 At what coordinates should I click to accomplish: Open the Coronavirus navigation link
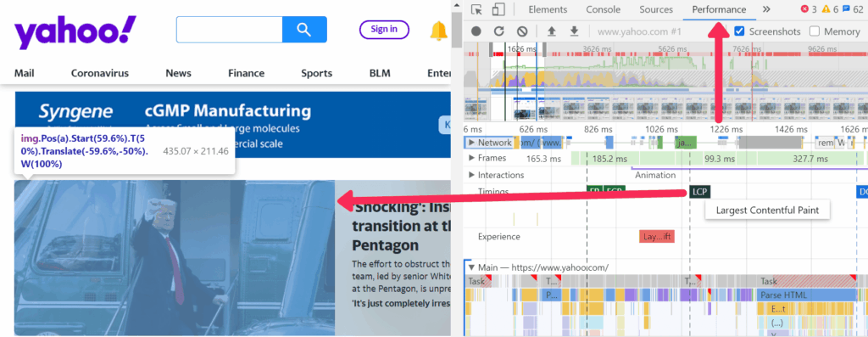(x=100, y=73)
